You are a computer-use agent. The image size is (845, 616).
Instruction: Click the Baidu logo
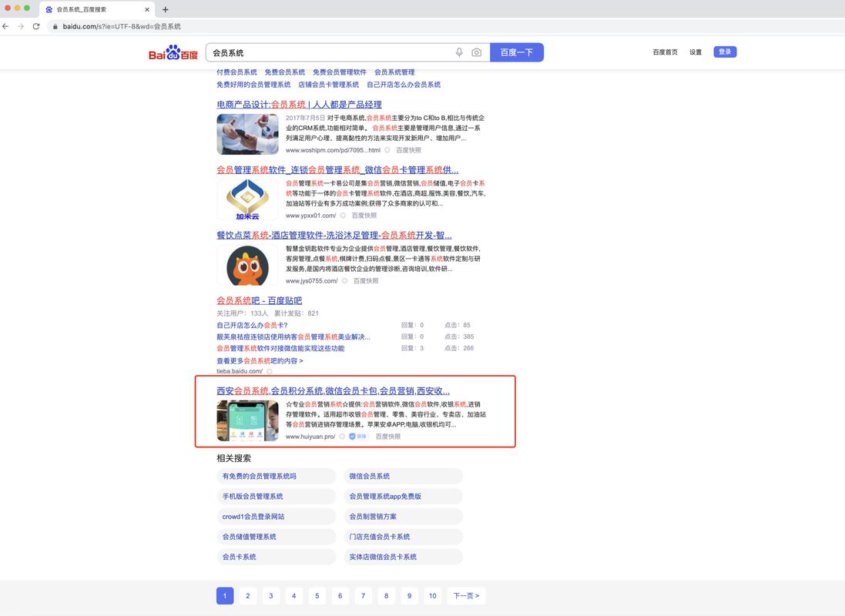173,52
